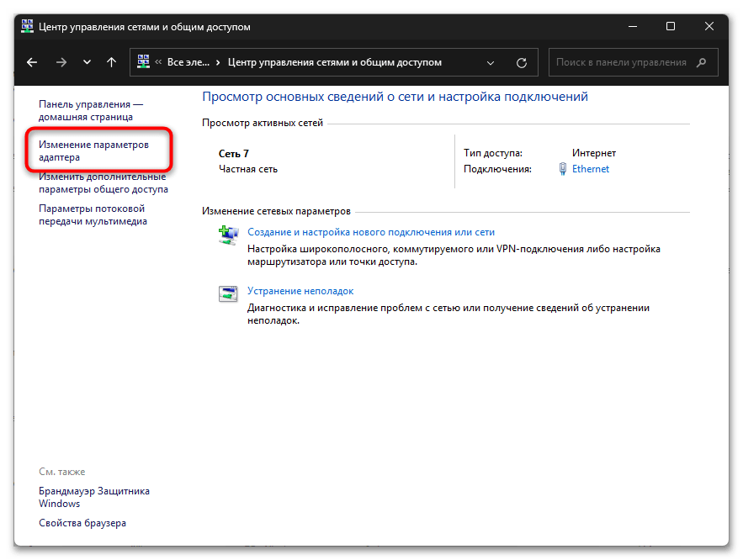This screenshot has height=560, width=743.
Task: Open 'Изменить дополнительные параметры общего доступа'
Action: coord(103,182)
